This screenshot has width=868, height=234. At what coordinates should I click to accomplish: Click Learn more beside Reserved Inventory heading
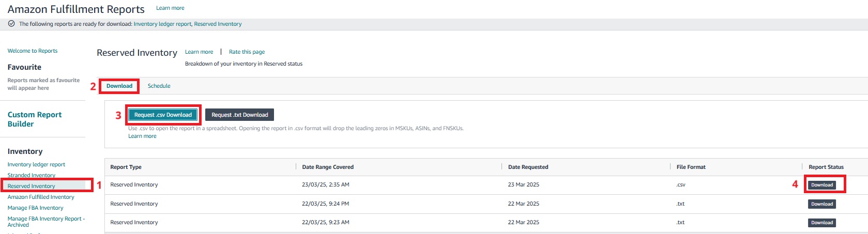tap(199, 52)
